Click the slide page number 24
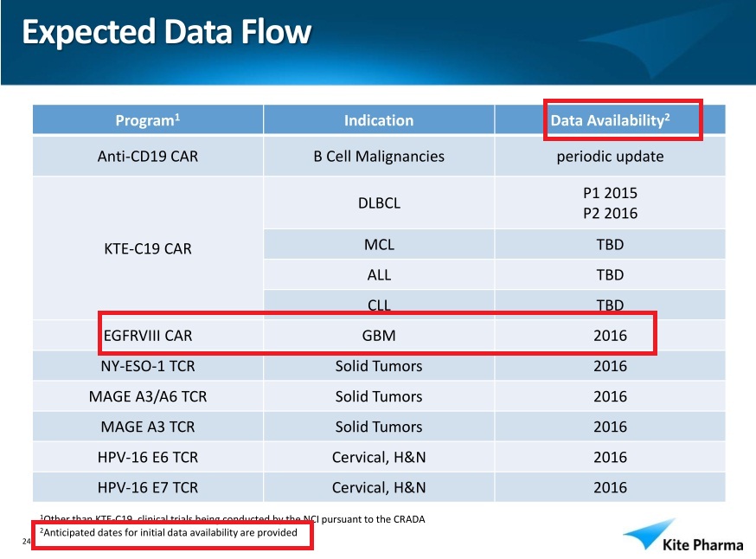Image resolution: width=756 pixels, height=559 pixels. click(26, 542)
